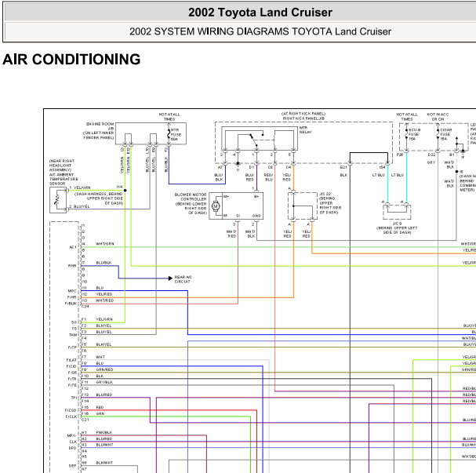
Task: Click the "BLU/YEL" wire label at F3
Action: pos(104,332)
